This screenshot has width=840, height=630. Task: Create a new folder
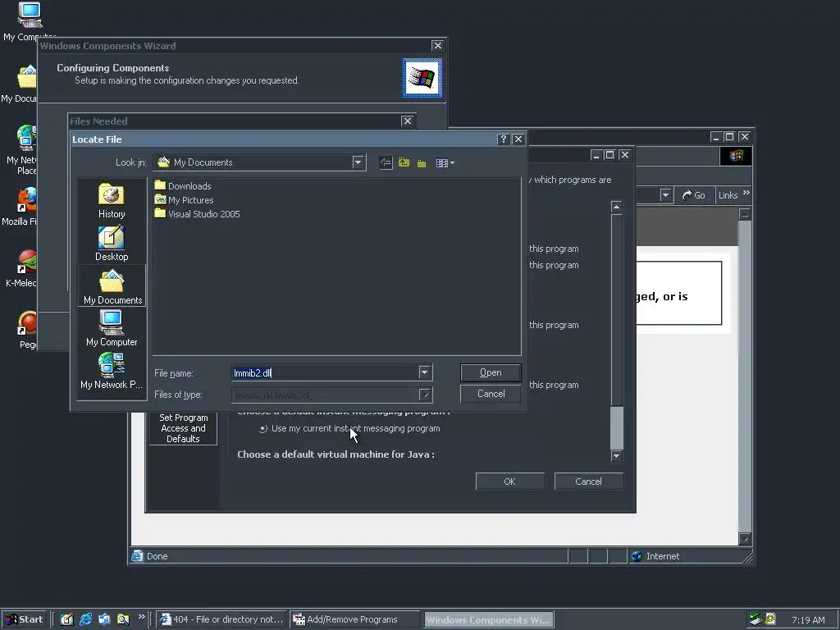[x=422, y=163]
